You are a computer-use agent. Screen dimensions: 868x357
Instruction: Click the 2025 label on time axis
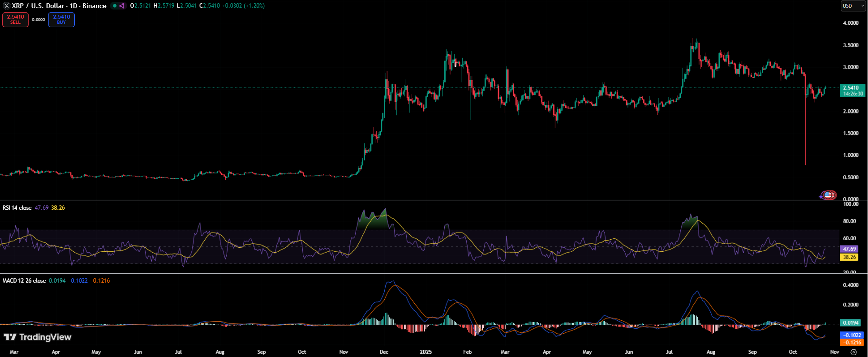coord(426,352)
